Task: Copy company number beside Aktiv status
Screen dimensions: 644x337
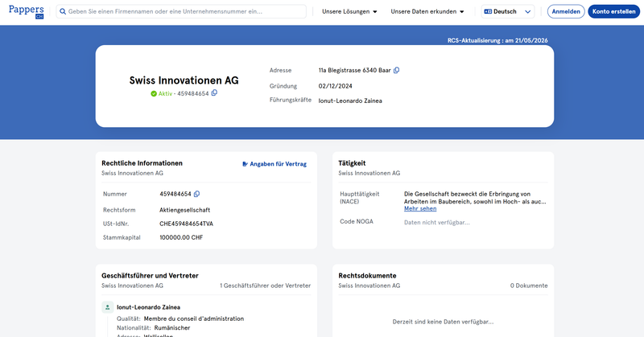Action: point(214,93)
